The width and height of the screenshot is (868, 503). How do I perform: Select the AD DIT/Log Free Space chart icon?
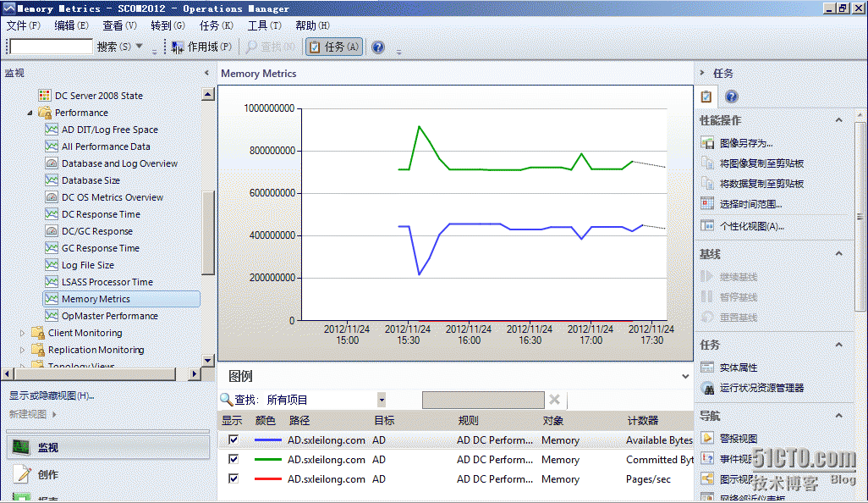52,129
